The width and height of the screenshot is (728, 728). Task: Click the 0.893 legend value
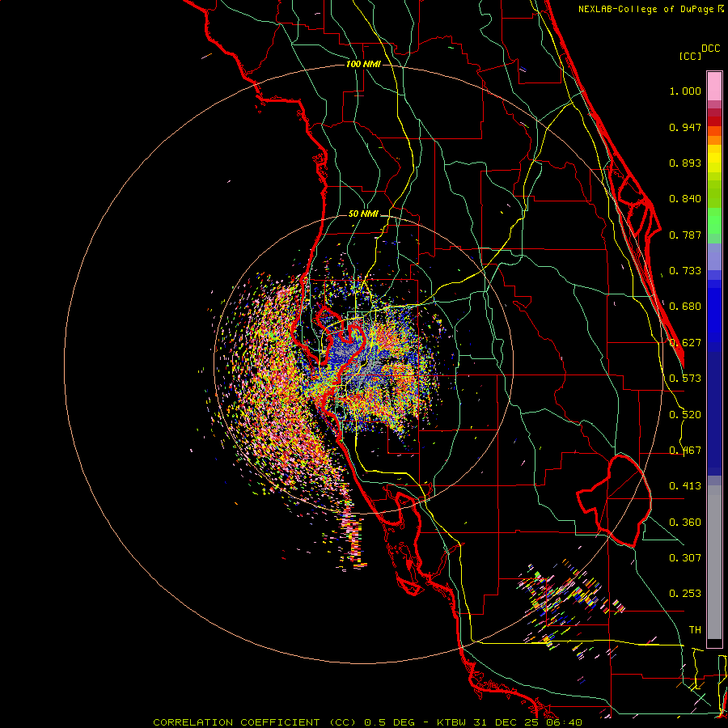click(685, 163)
